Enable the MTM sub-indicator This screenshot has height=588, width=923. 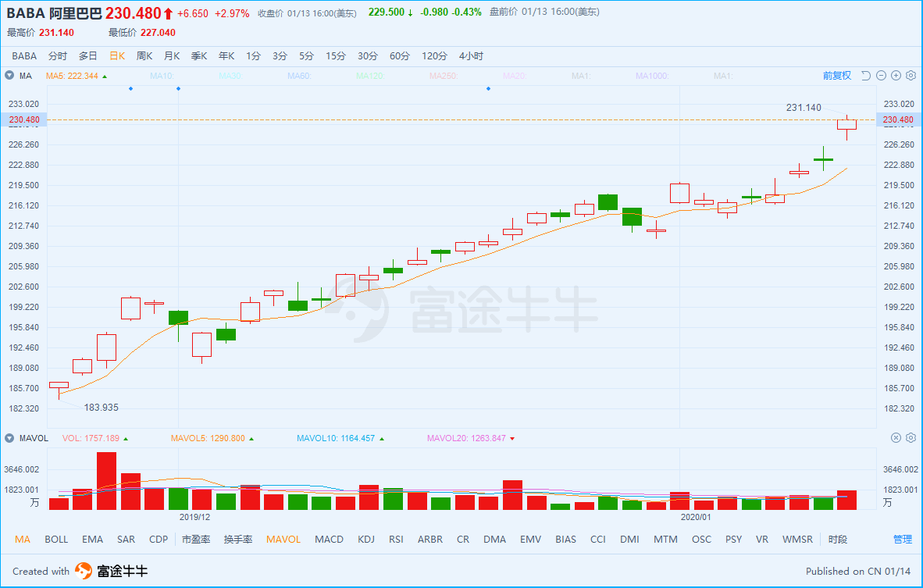point(665,539)
